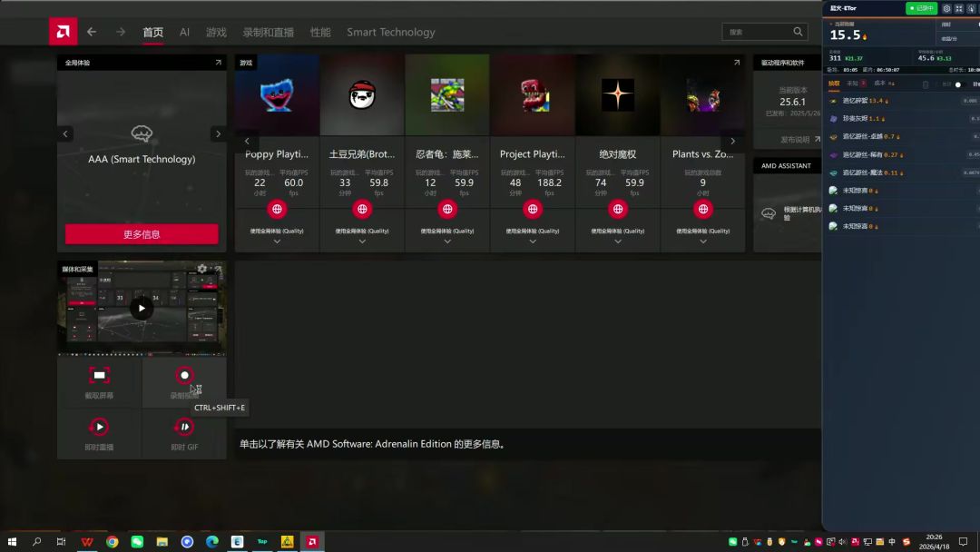Expand the dropdown under Poppy Playtime profile
Viewport: 980px width, 552px height.
[x=277, y=241]
